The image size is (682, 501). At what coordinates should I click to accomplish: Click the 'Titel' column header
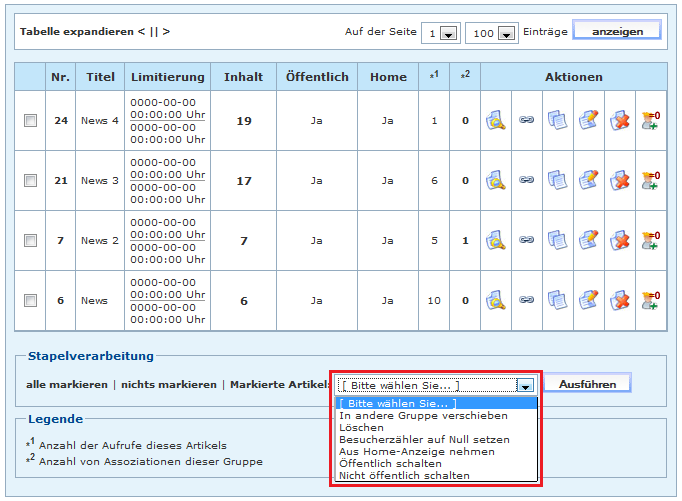(99, 77)
